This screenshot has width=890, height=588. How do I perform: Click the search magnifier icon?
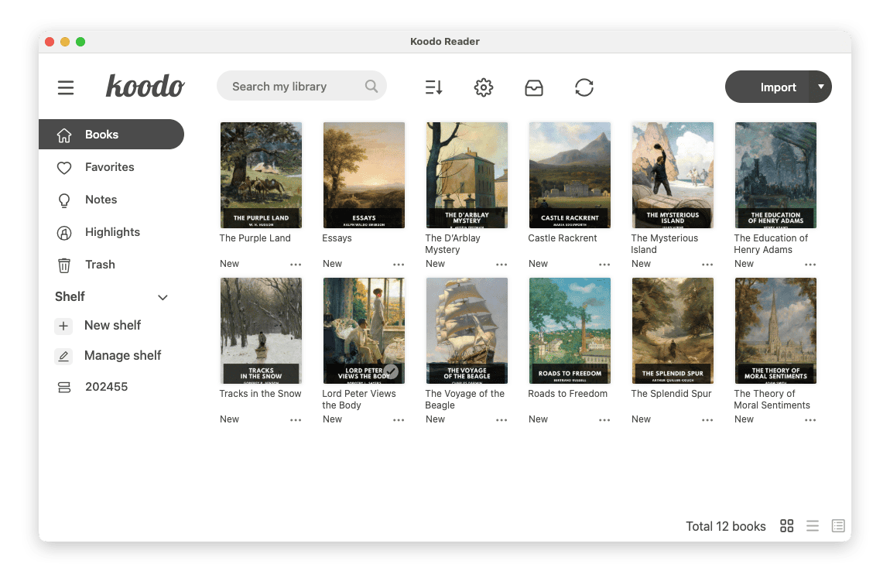(x=371, y=87)
